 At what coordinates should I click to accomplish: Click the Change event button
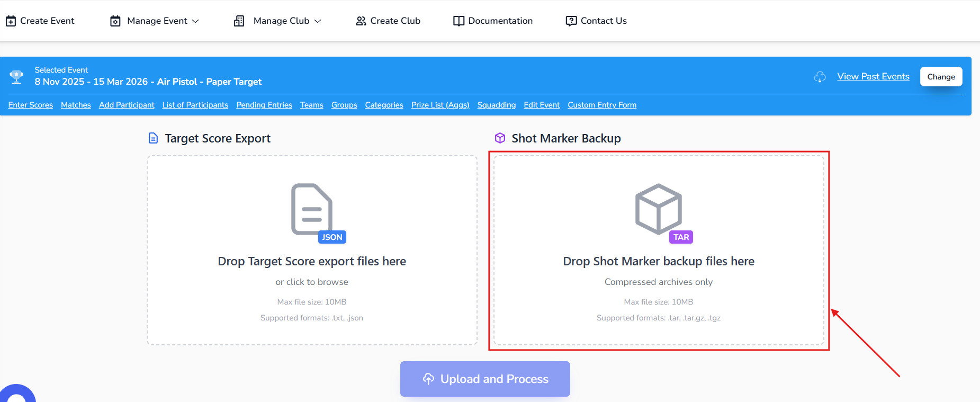[941, 77]
